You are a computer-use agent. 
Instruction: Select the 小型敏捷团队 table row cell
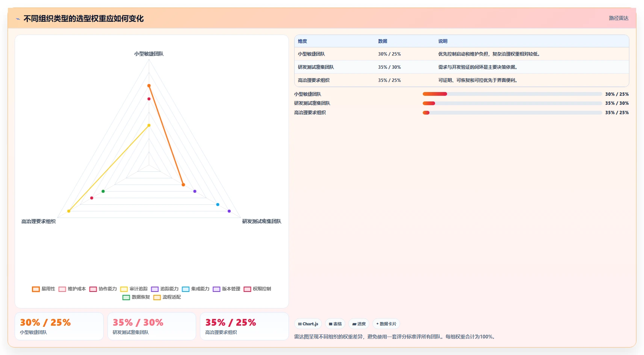pos(311,54)
